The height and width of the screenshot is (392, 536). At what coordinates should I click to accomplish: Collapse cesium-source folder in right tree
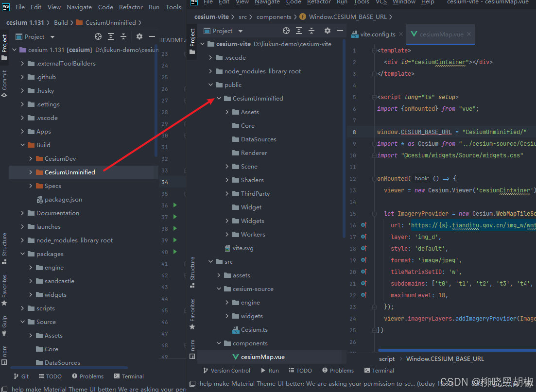(x=219, y=289)
